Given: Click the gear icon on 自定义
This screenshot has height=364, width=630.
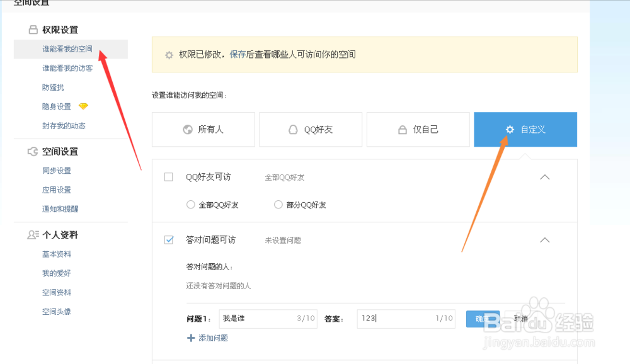Looking at the screenshot, I should [x=510, y=130].
